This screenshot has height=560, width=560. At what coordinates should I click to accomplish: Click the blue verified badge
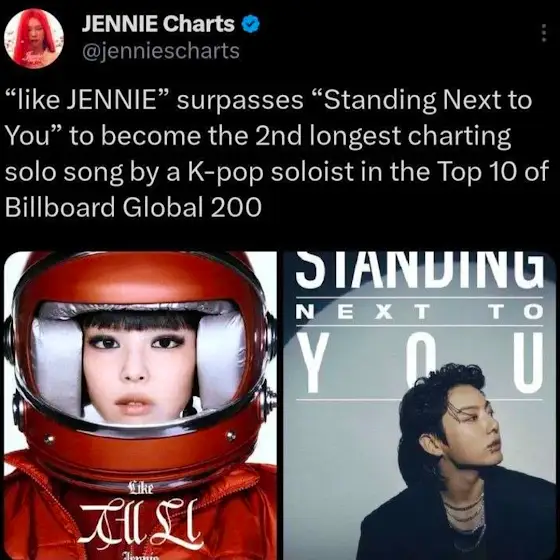pos(251,24)
